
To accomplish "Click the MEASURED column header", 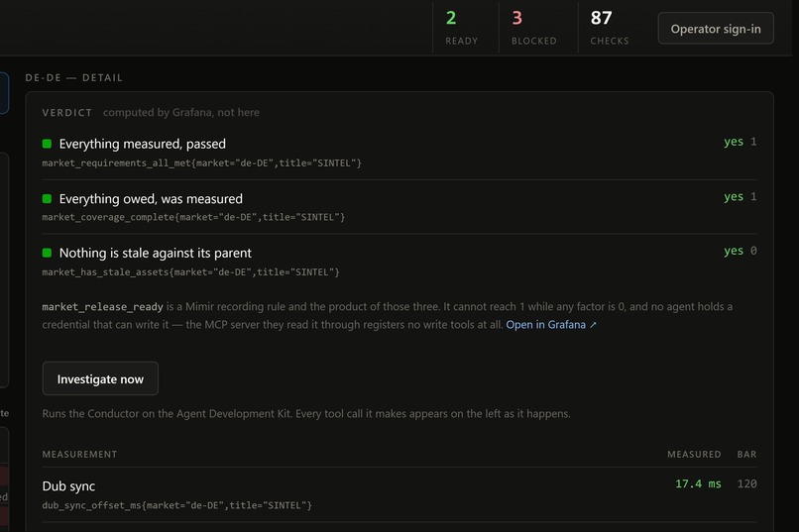I will click(x=694, y=454).
